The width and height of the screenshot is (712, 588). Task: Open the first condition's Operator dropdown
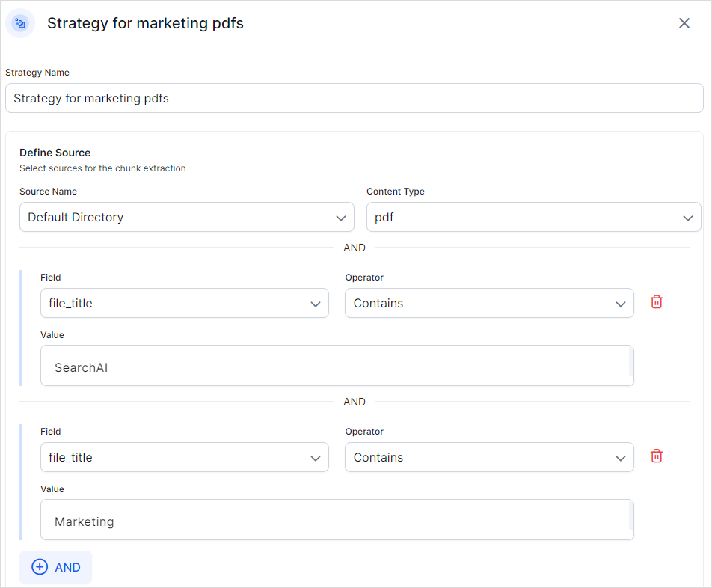coord(488,303)
